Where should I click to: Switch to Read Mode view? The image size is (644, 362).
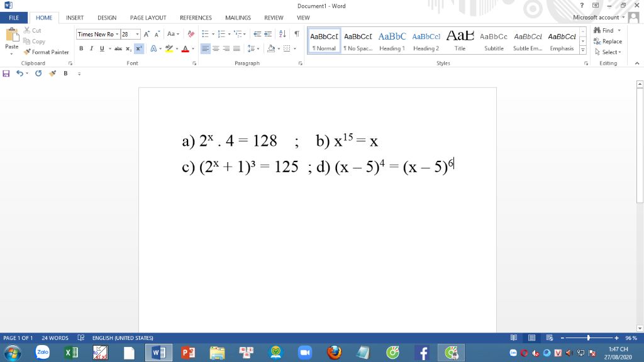(513, 337)
